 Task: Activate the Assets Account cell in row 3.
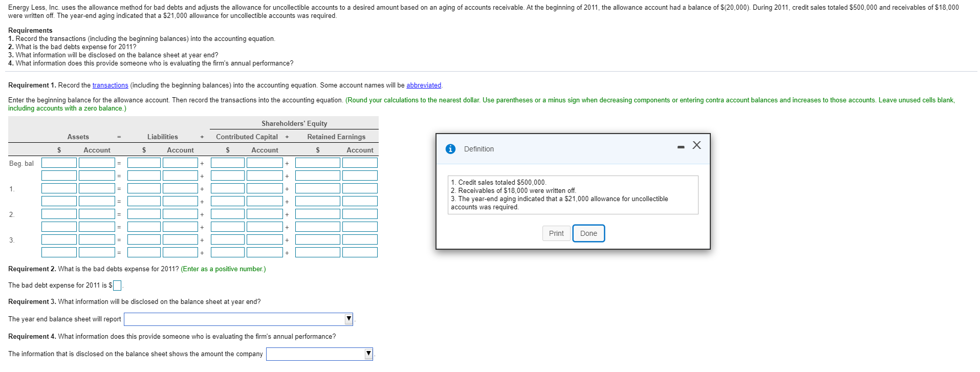[x=97, y=239]
